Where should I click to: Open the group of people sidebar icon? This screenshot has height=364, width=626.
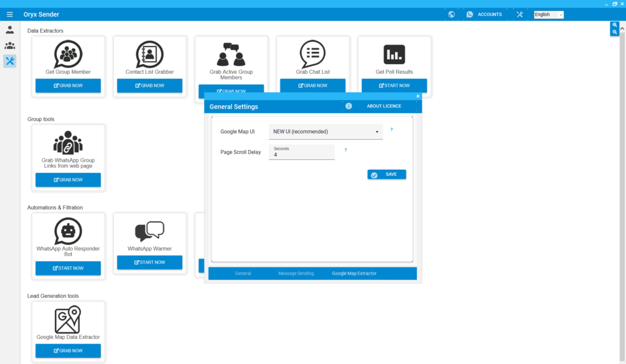click(10, 45)
